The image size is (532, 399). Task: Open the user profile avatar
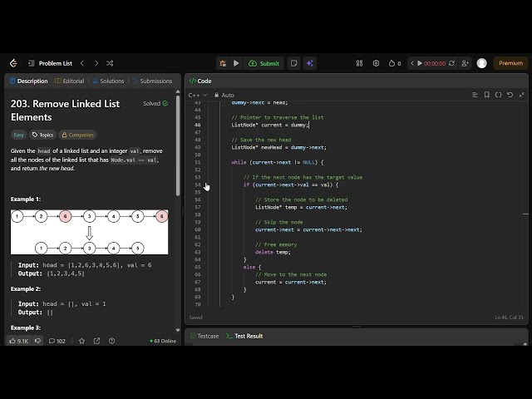click(482, 63)
